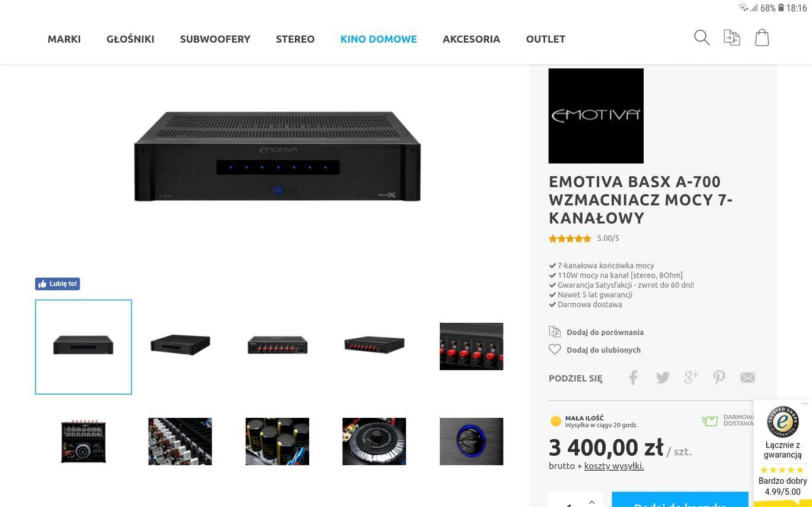The image size is (812, 507).
Task: Open the shopping bag cart icon
Action: (x=762, y=37)
